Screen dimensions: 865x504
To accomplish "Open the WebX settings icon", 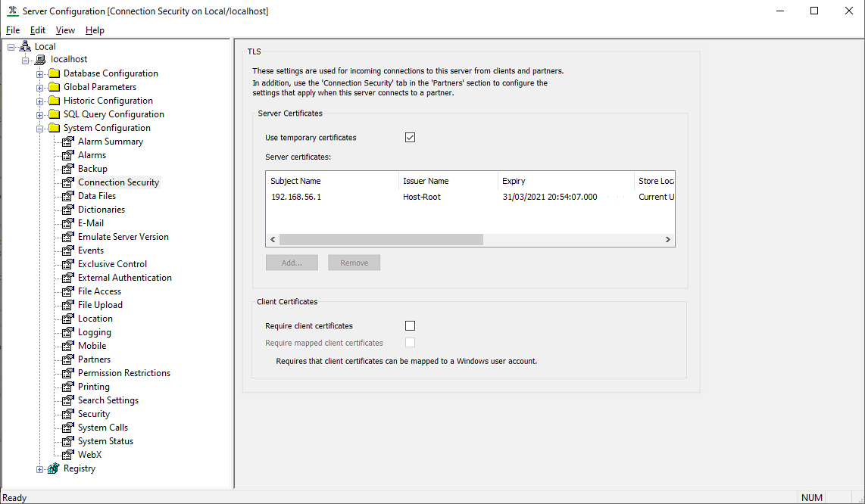I will point(66,454).
